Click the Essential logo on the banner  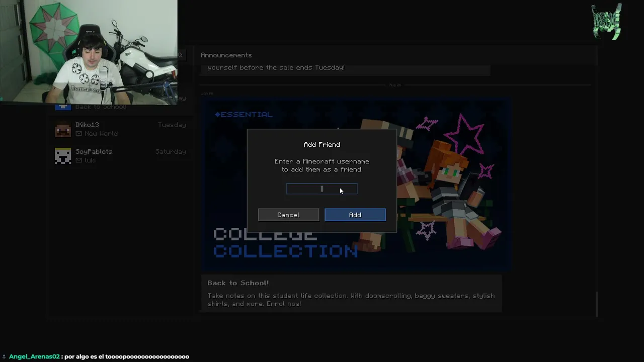click(244, 115)
